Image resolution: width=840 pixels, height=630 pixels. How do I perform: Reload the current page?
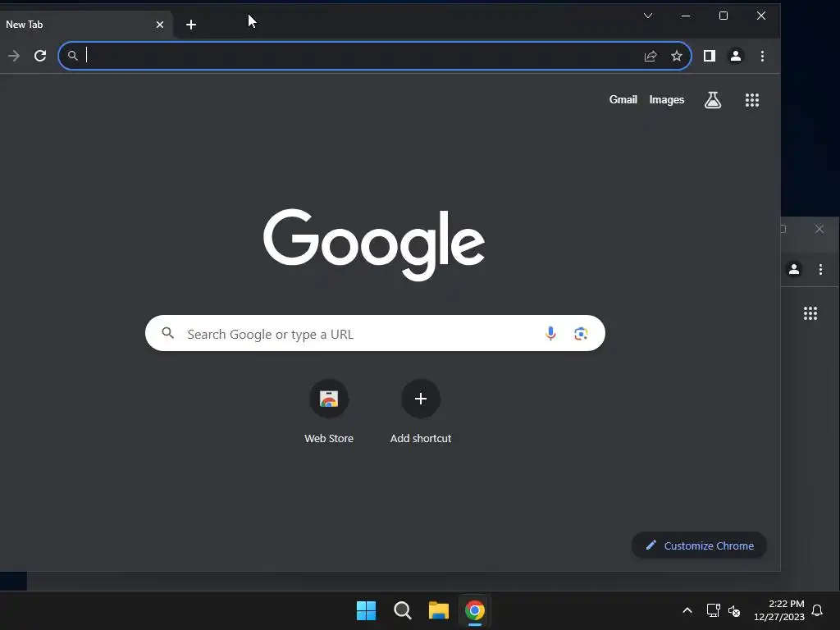[40, 56]
